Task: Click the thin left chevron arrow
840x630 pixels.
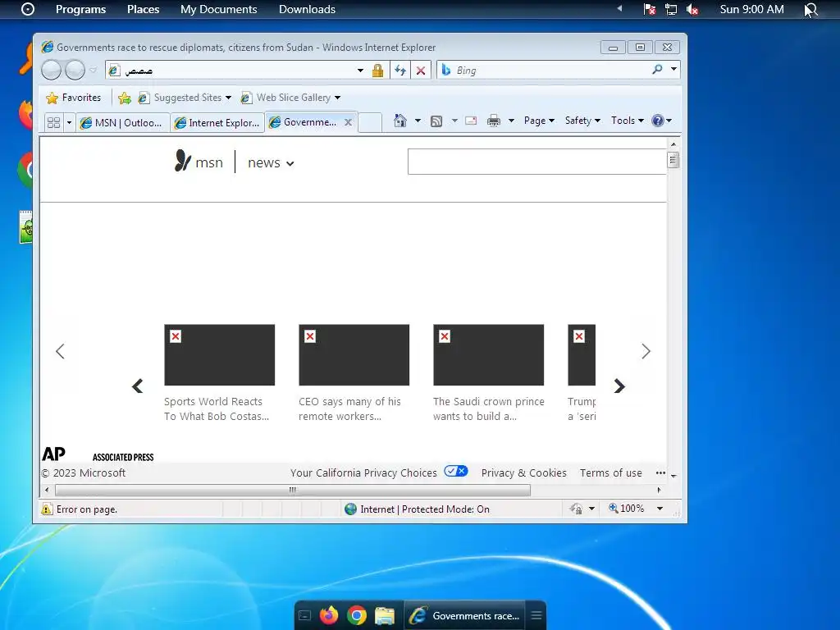Action: (60, 351)
